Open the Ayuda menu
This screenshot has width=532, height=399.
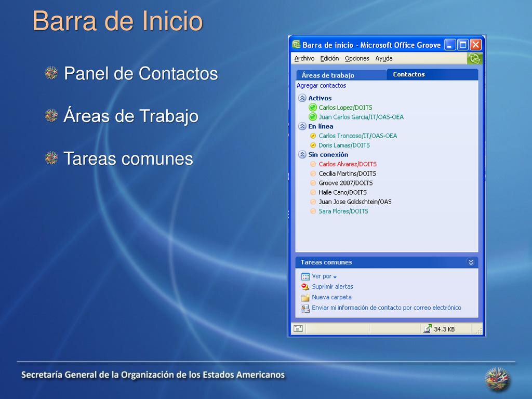[384, 58]
